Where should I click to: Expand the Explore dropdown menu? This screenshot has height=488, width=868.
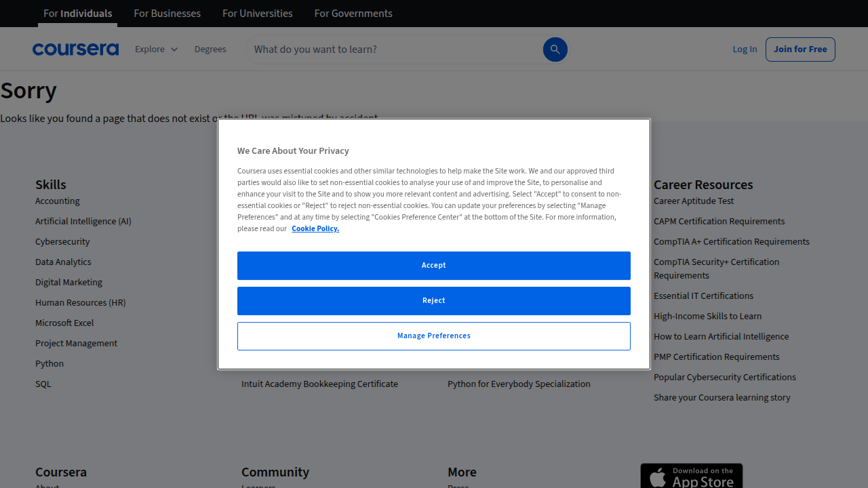(156, 49)
